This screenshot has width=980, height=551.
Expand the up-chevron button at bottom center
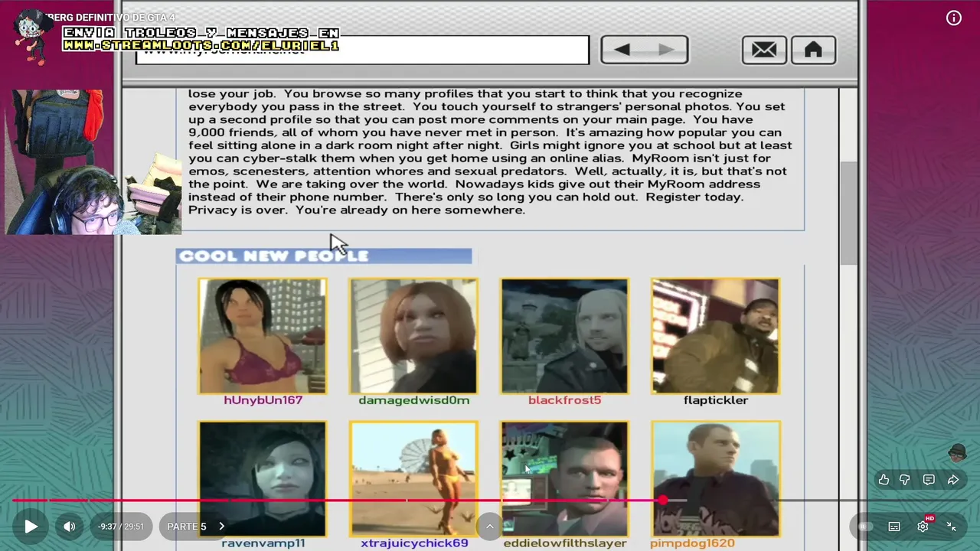[x=490, y=527]
